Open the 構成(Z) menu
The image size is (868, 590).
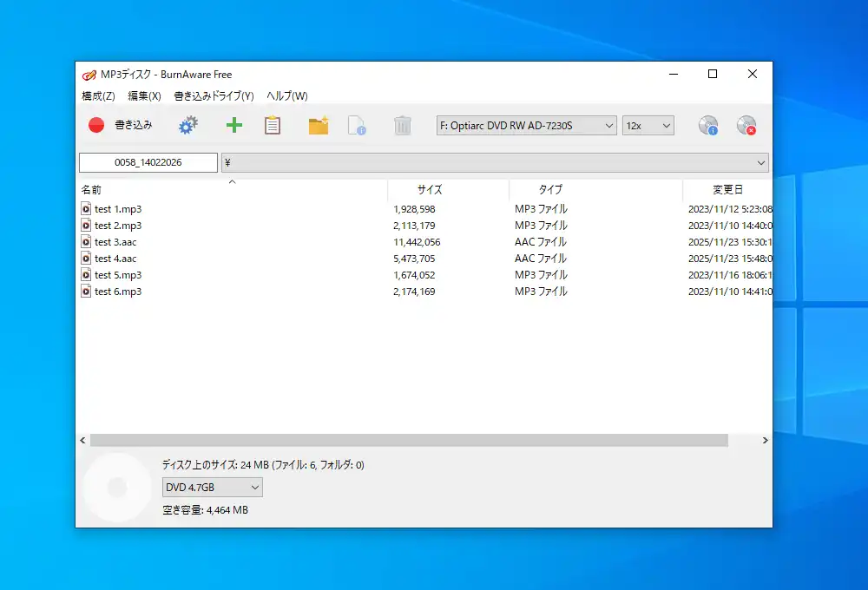tap(96, 96)
